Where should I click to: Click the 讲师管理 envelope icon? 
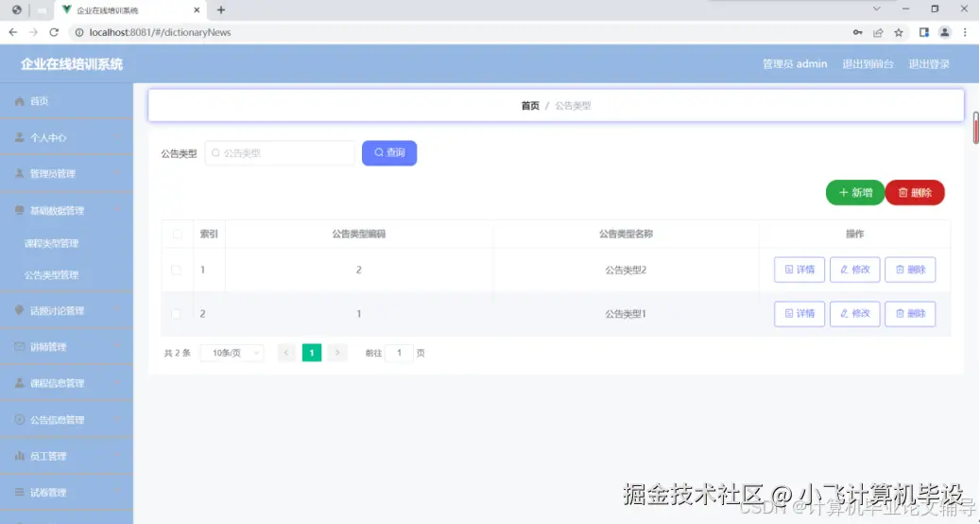tap(20, 346)
